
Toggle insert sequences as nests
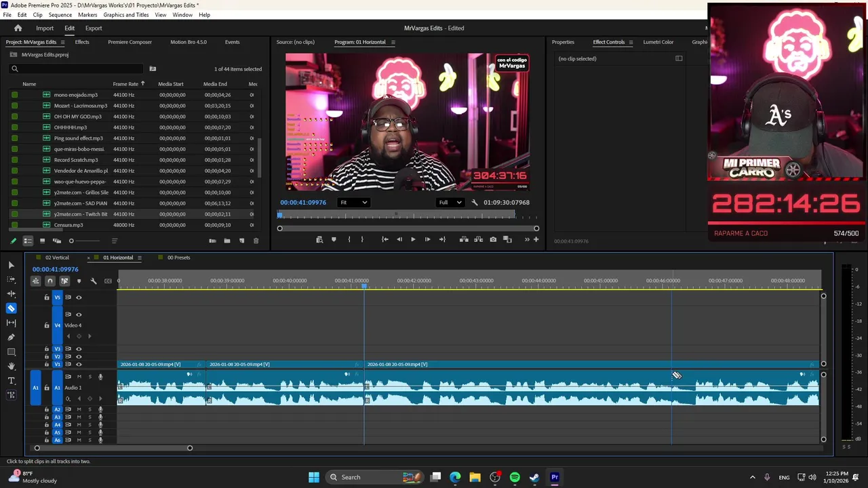coord(36,281)
